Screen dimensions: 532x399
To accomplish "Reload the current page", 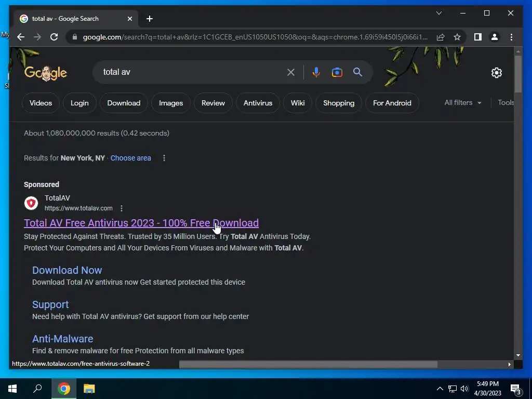I will pos(54,37).
